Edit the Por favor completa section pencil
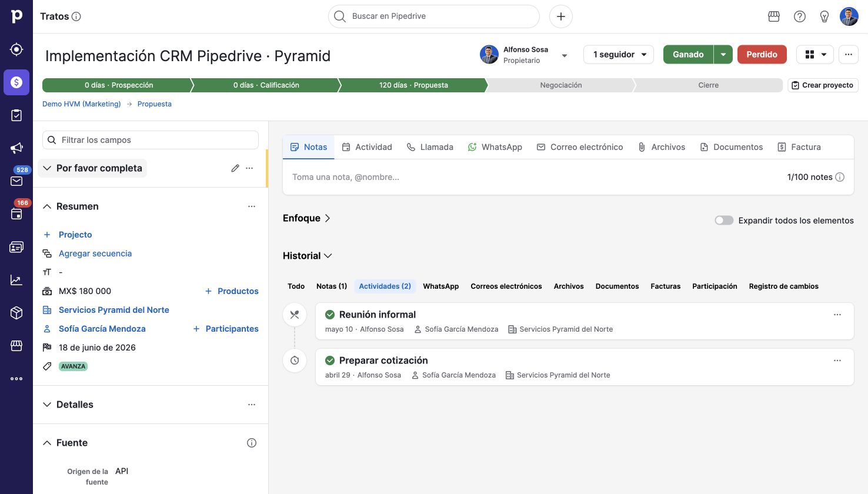Screen dimensions: 868x494 235,168
